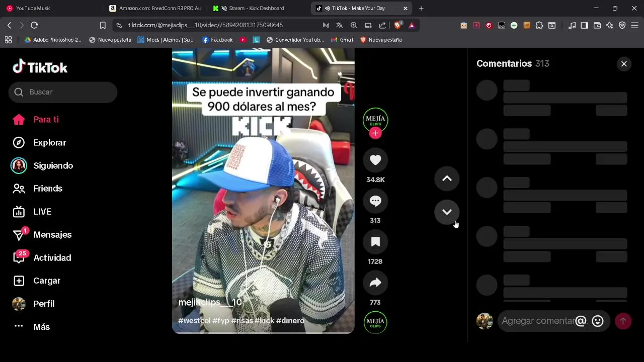Insert a mention with the @ icon
The height and width of the screenshot is (362, 644).
(x=581, y=321)
